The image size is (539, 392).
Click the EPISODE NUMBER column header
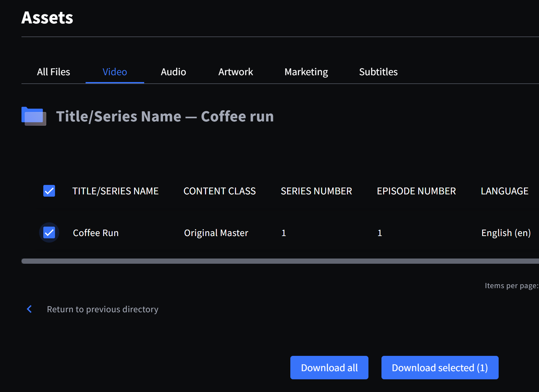pyautogui.click(x=416, y=191)
